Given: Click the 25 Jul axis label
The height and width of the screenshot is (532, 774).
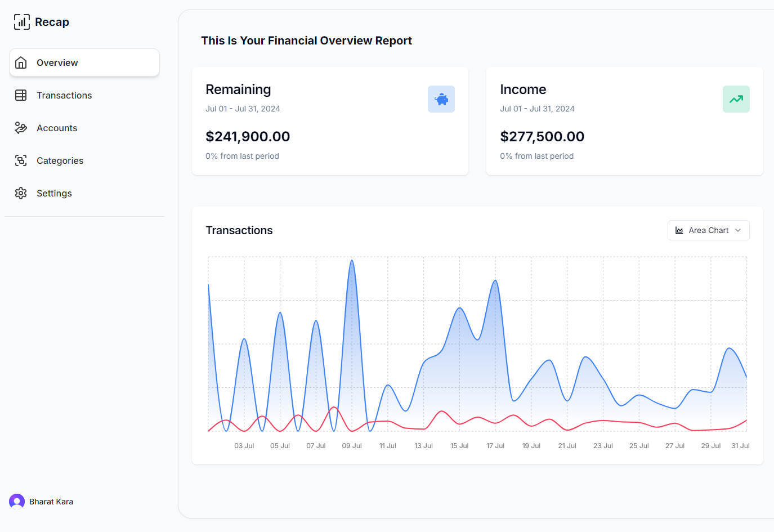Looking at the screenshot, I should coord(639,446).
